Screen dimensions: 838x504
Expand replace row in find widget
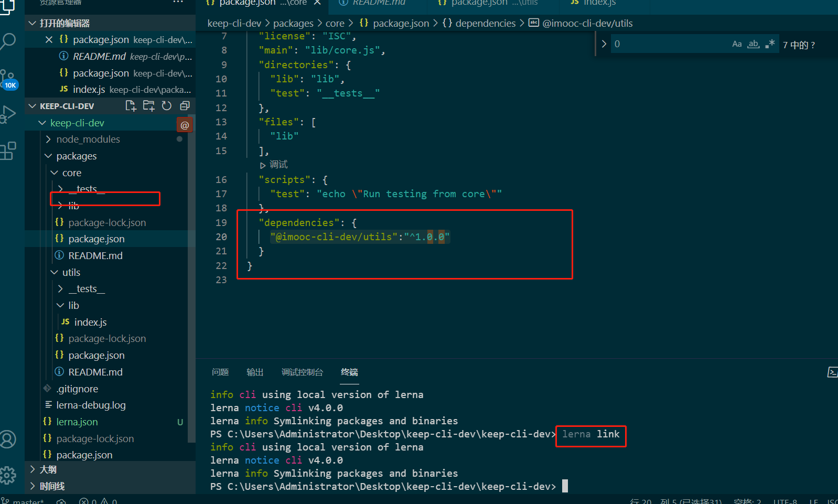(x=604, y=44)
